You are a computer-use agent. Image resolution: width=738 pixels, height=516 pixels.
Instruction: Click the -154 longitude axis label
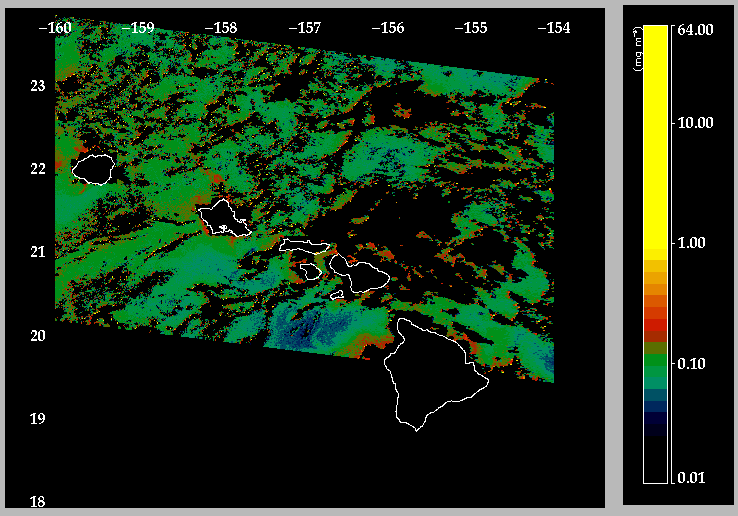554,28
